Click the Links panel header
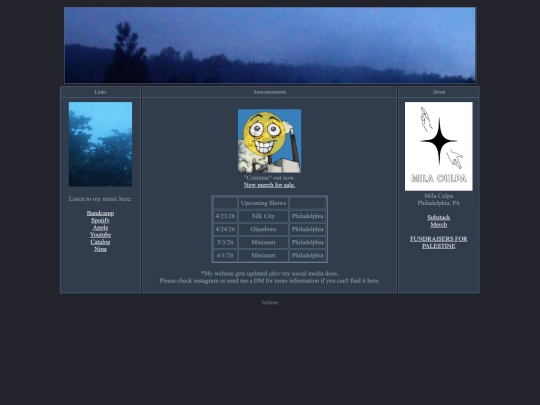 click(100, 92)
